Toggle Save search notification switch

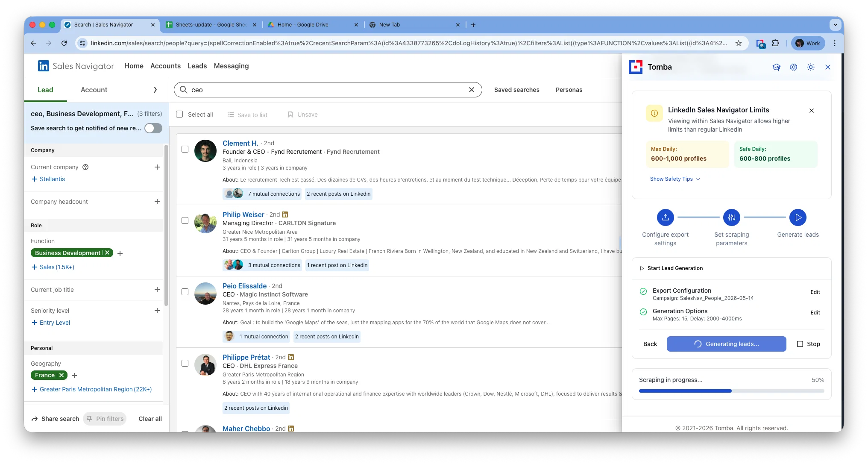[x=153, y=128]
